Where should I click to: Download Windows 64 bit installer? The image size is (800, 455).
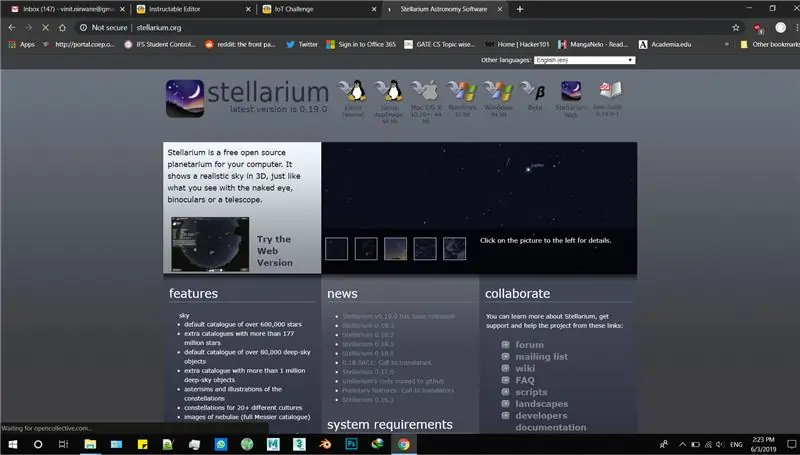coord(498,98)
